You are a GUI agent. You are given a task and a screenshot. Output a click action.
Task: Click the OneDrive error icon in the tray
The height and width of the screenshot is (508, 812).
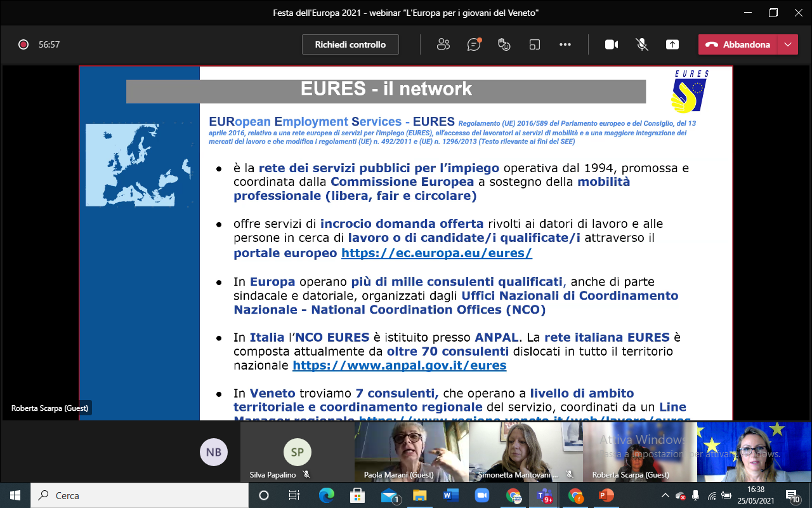tap(680, 495)
